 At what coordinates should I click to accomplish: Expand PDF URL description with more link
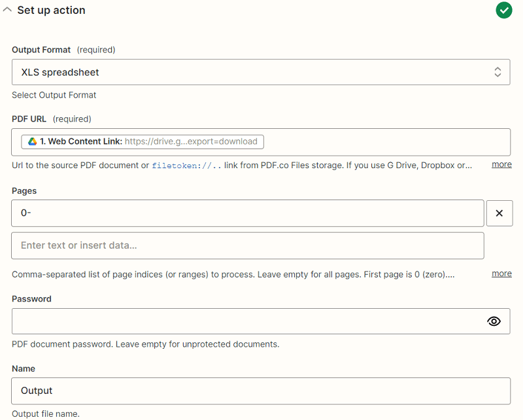tap(501, 164)
